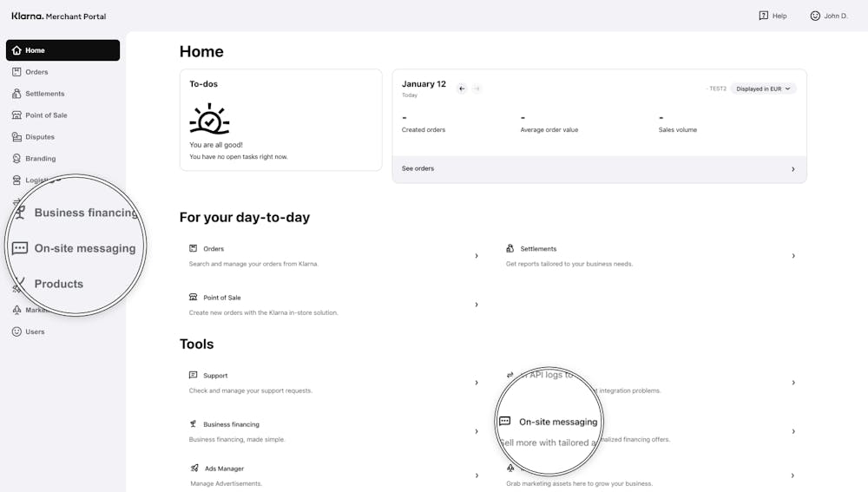This screenshot has height=492, width=868.
Task: Click 'Average order value' metric label
Action: point(549,130)
